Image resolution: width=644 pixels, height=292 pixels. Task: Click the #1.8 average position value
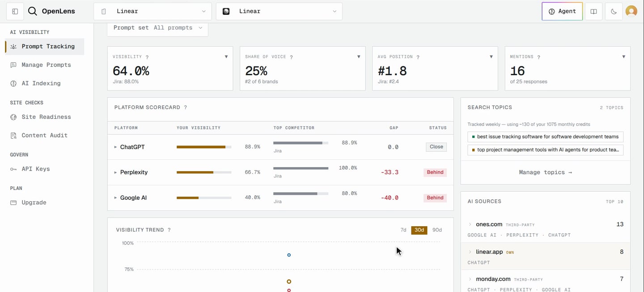(x=392, y=71)
